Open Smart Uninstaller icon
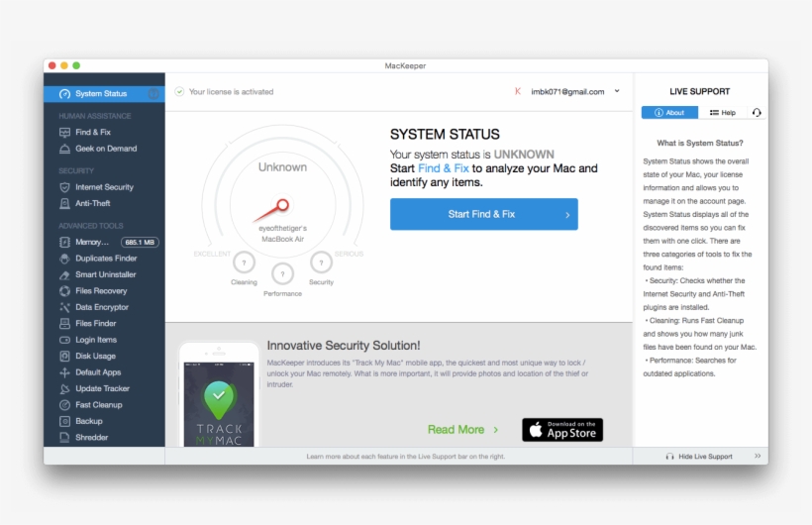 pyautogui.click(x=64, y=274)
